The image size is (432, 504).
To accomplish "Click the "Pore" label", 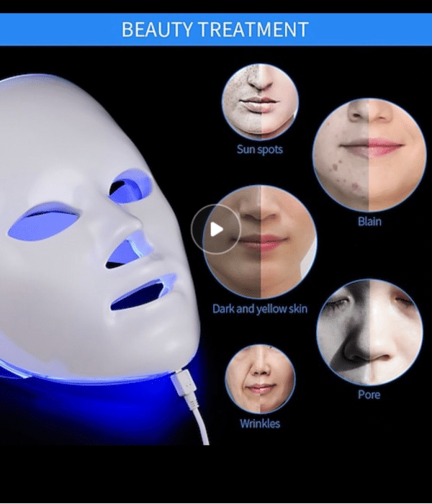I will [x=369, y=395].
